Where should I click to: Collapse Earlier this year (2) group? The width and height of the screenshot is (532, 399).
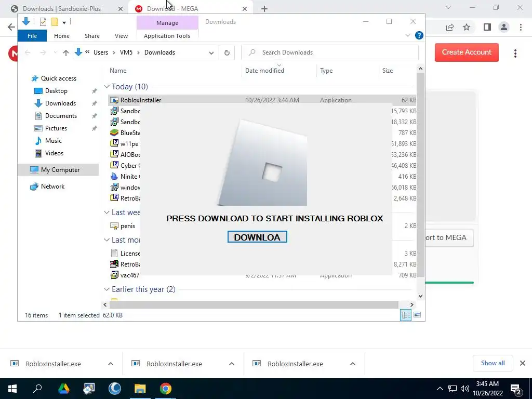(107, 289)
